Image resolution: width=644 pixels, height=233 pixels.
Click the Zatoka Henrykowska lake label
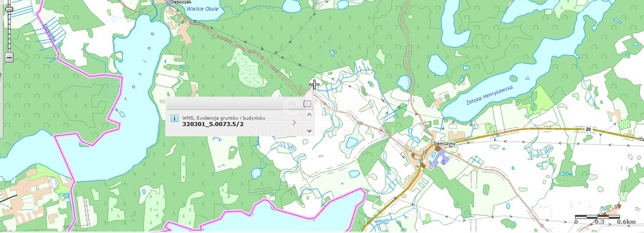coord(489,95)
